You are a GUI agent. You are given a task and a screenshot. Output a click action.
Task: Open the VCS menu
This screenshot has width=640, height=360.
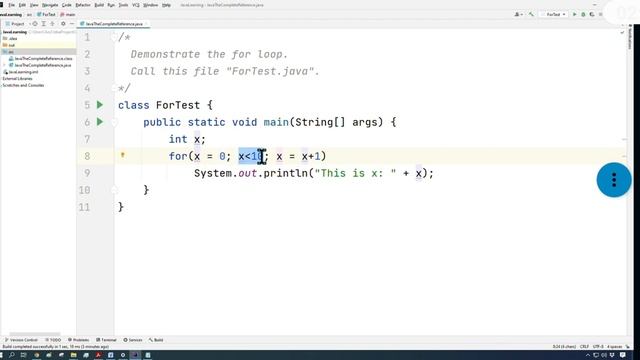tap(136, 5)
